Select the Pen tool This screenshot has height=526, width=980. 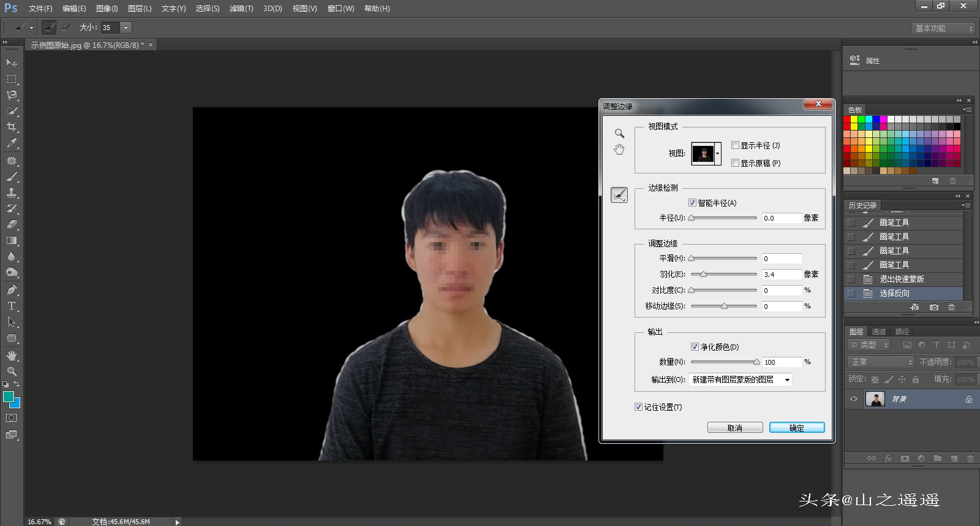(x=11, y=290)
